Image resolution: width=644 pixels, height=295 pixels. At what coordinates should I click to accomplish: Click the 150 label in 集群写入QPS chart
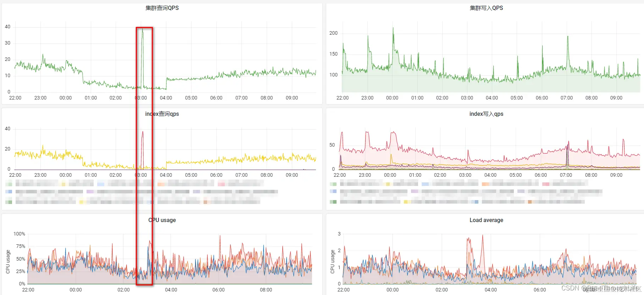333,54
